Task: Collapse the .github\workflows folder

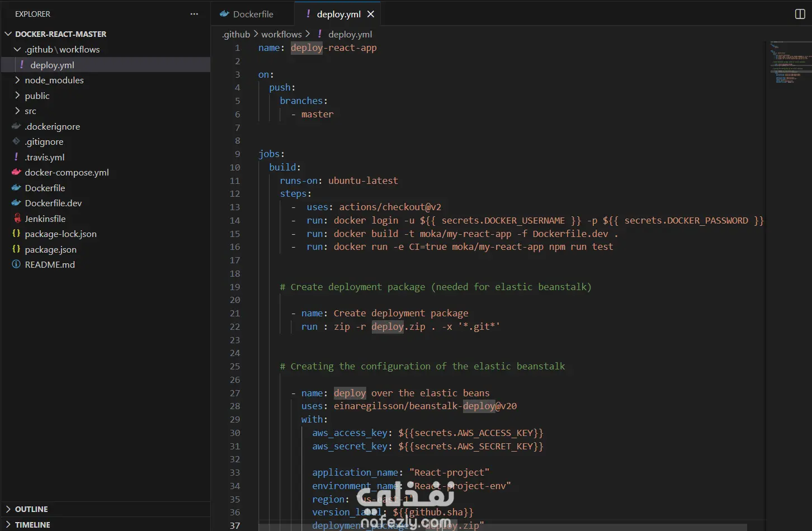Action: click(17, 49)
